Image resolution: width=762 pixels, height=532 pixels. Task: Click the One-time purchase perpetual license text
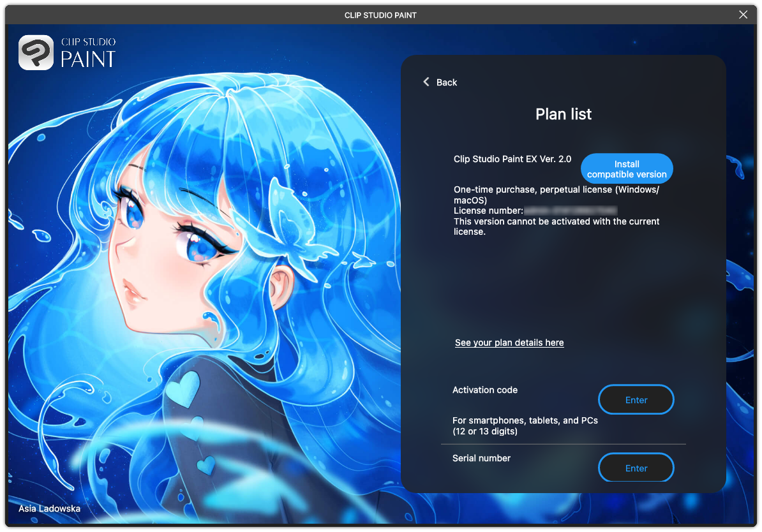click(556, 195)
